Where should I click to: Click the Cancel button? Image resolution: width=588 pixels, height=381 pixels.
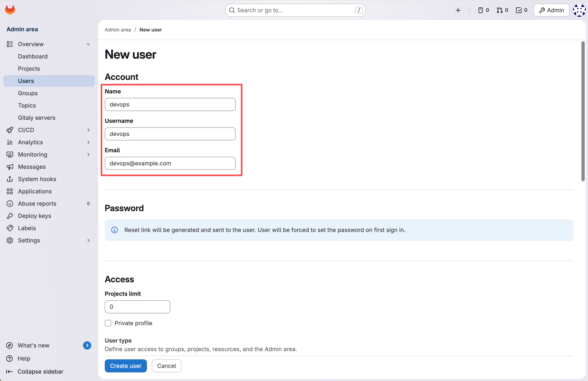166,366
